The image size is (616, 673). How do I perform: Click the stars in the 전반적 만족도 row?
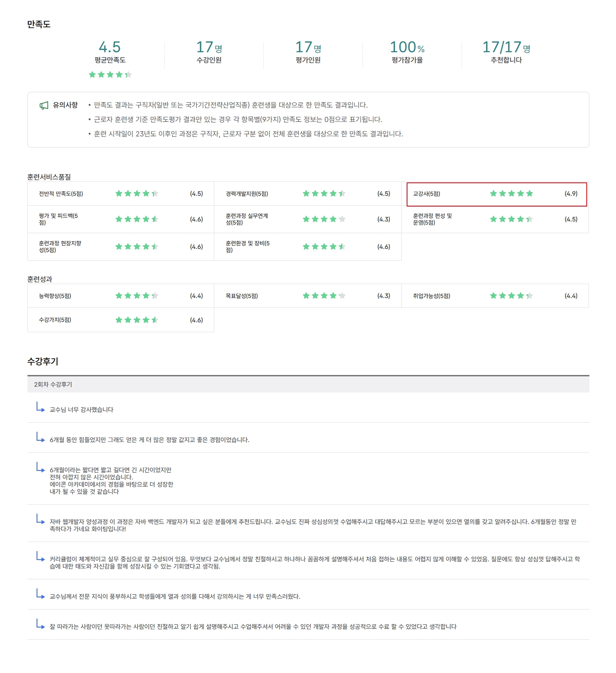pos(137,194)
